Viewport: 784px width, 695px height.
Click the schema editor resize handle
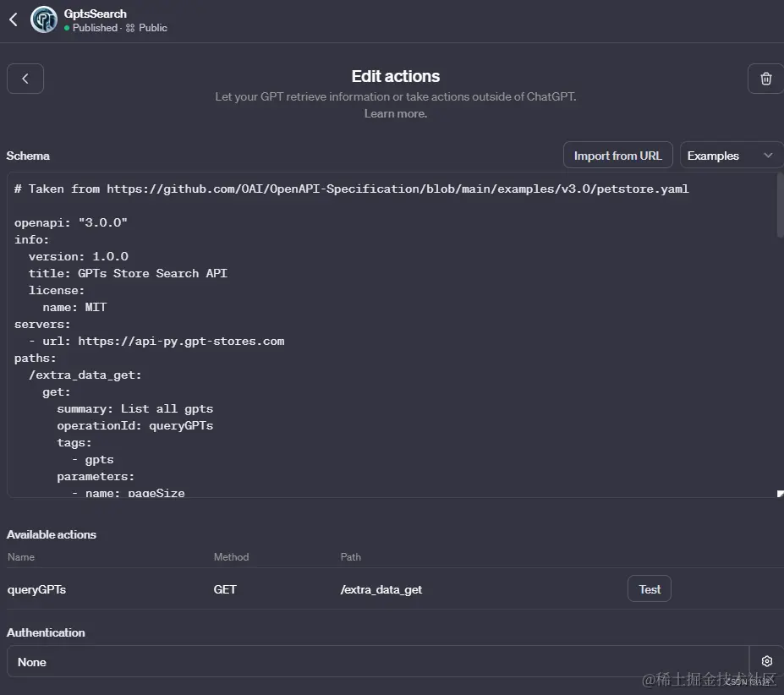coord(780,494)
